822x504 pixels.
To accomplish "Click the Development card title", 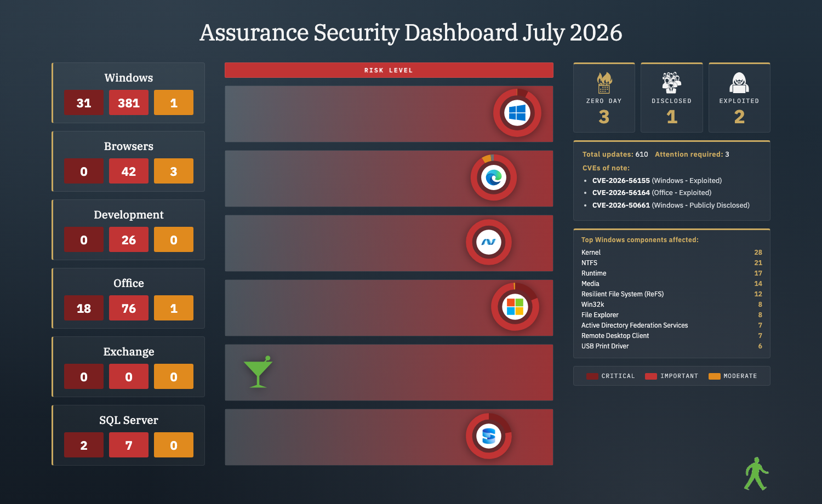I will coord(129,215).
